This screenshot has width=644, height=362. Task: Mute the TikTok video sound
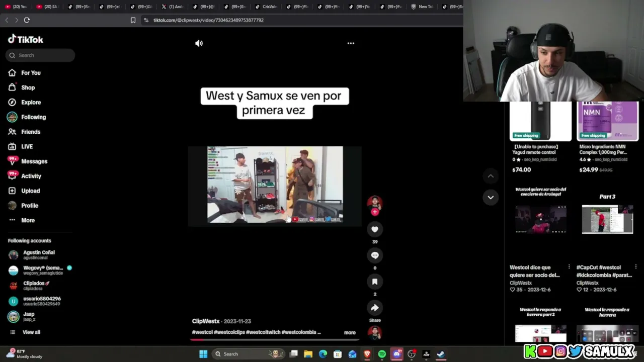199,43
